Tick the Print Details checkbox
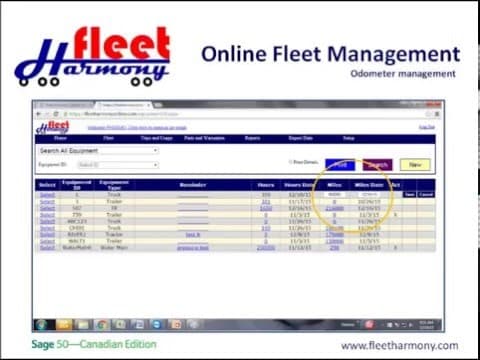This screenshot has height=360, width=480. (x=290, y=162)
